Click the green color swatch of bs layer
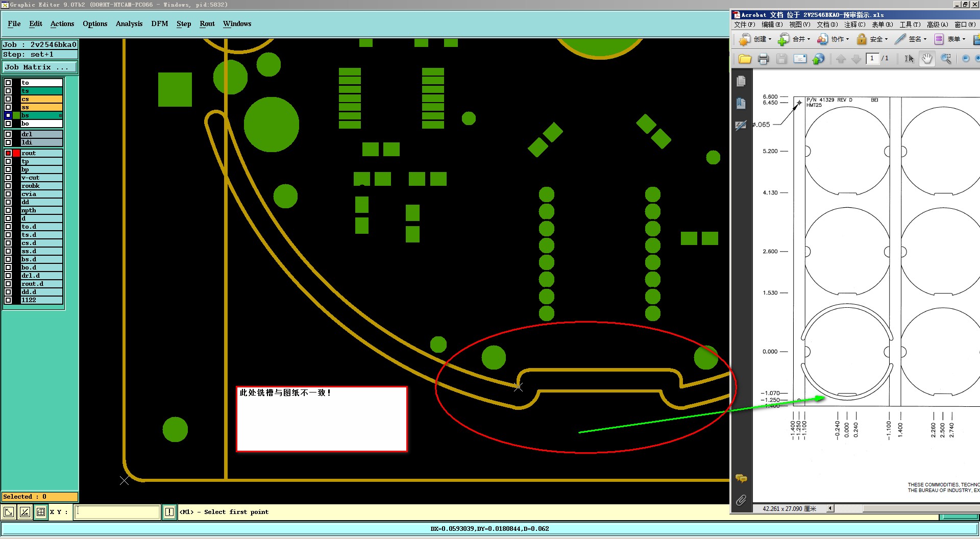The height and width of the screenshot is (539, 980). pyautogui.click(x=16, y=115)
